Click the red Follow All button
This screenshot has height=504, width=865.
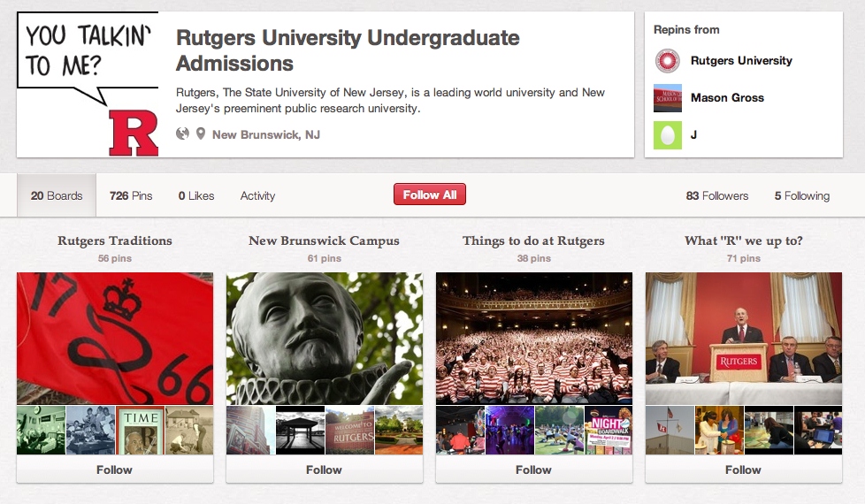430,195
